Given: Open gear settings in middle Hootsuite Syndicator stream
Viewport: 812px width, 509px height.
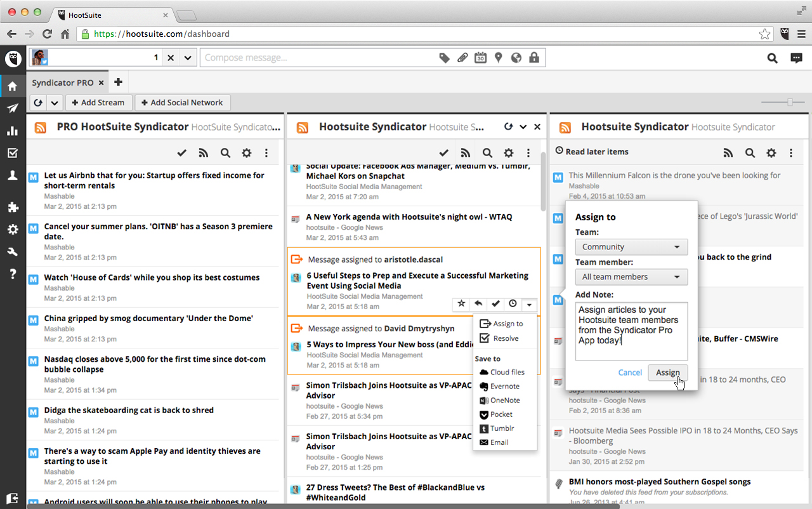Looking at the screenshot, I should (x=508, y=153).
